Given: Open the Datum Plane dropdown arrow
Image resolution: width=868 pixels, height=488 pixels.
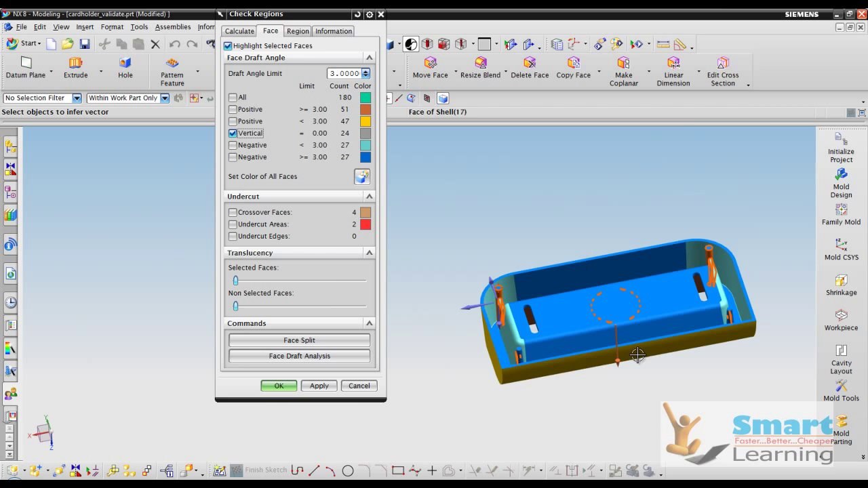Looking at the screenshot, I should (x=51, y=71).
